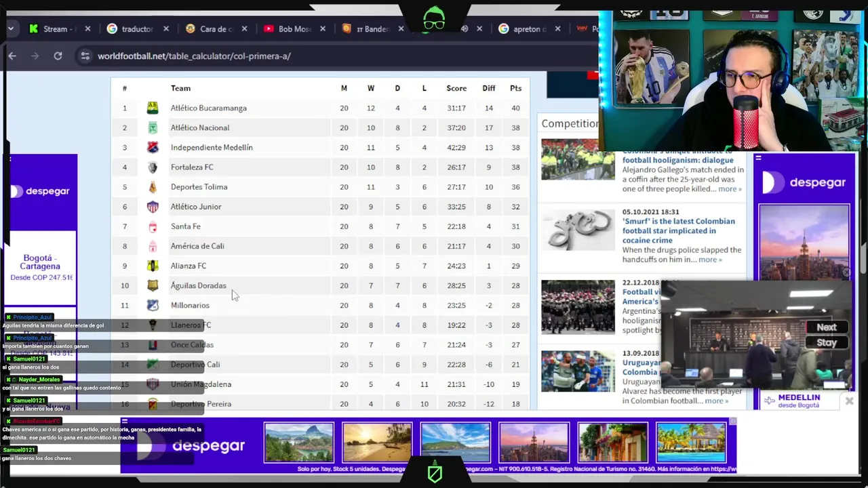Close the apreton tab
This screenshot has height=488, width=868.
click(557, 29)
